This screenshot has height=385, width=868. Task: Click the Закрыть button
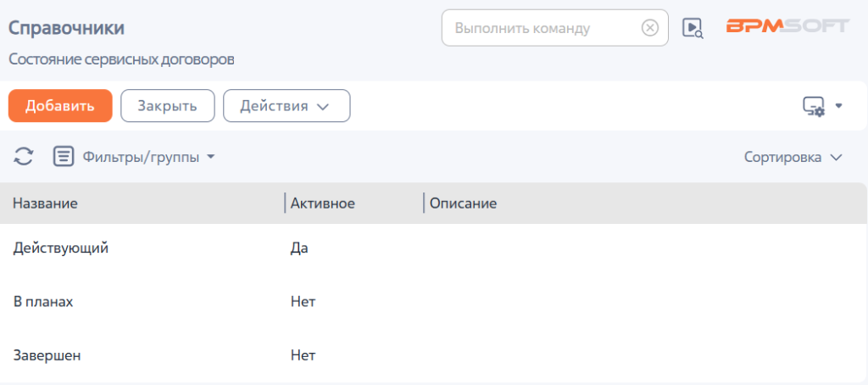pyautogui.click(x=167, y=106)
